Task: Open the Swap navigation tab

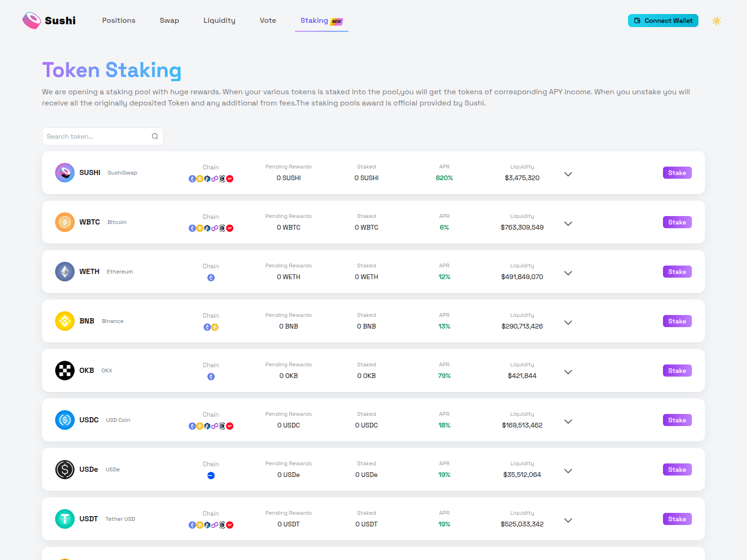Action: coord(169,21)
